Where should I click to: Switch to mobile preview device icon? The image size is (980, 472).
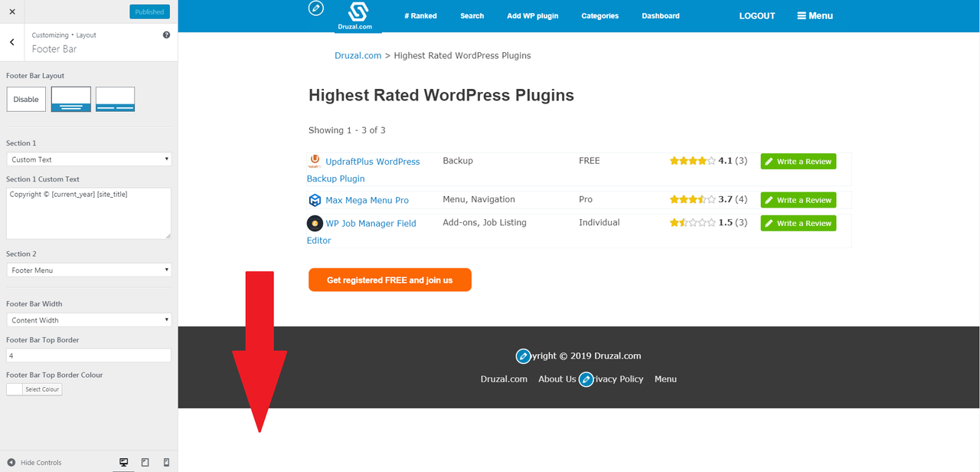point(166,463)
